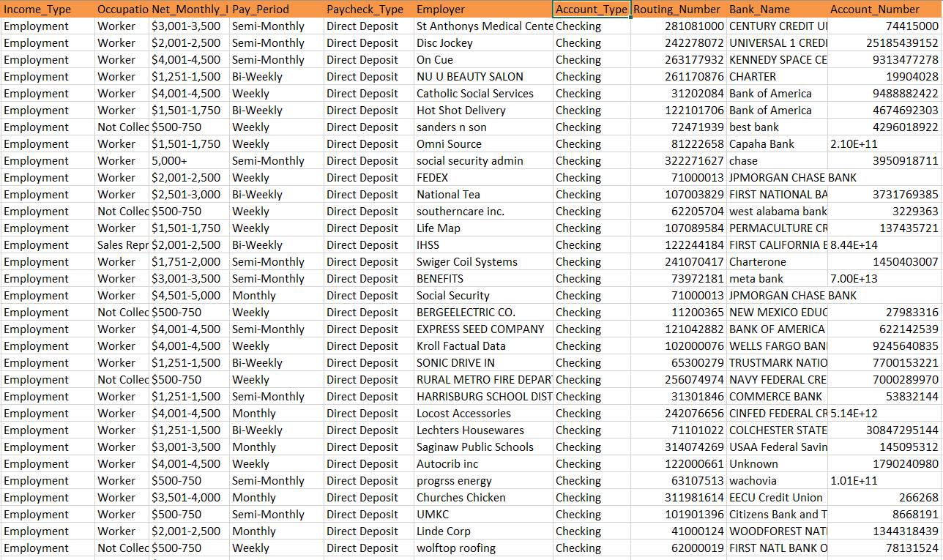The image size is (943, 560).
Task: Click the 'wolftop roofing' employer cell
Action: (x=483, y=548)
